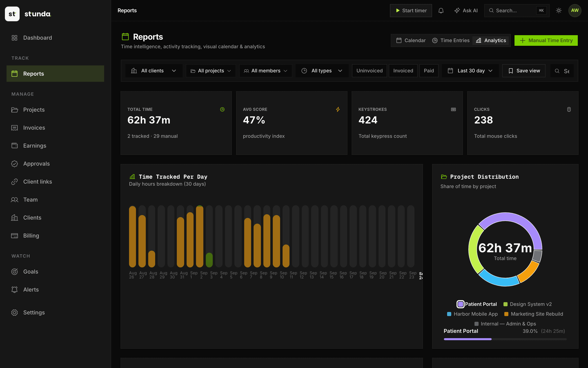The width and height of the screenshot is (588, 368).
Task: Click the Sep 2 bar in chart
Action: click(199, 236)
